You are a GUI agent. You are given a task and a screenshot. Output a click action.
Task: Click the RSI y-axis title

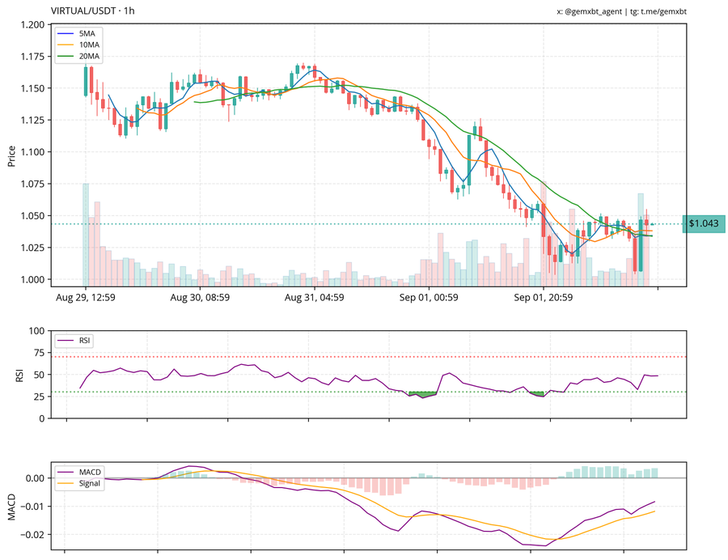(19, 375)
